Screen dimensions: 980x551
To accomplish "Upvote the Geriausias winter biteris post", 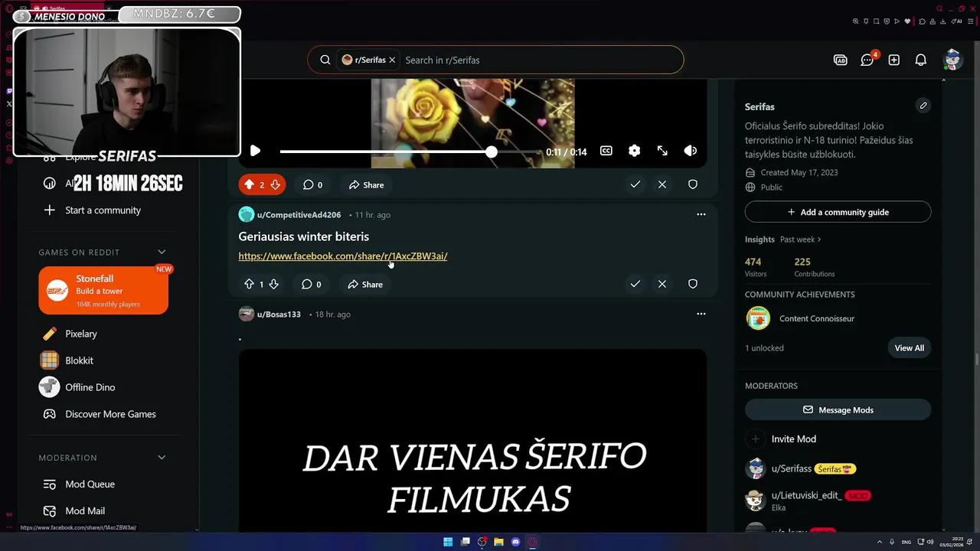I will point(249,284).
